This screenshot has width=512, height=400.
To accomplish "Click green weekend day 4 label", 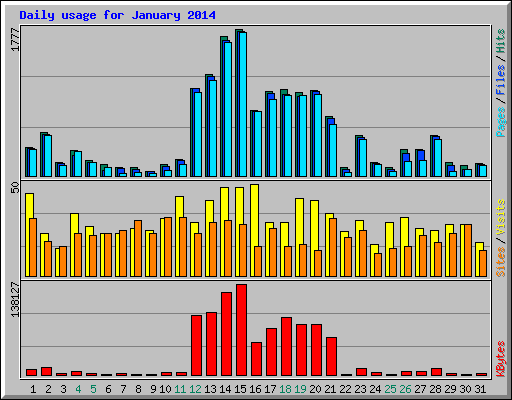I will click(78, 389).
